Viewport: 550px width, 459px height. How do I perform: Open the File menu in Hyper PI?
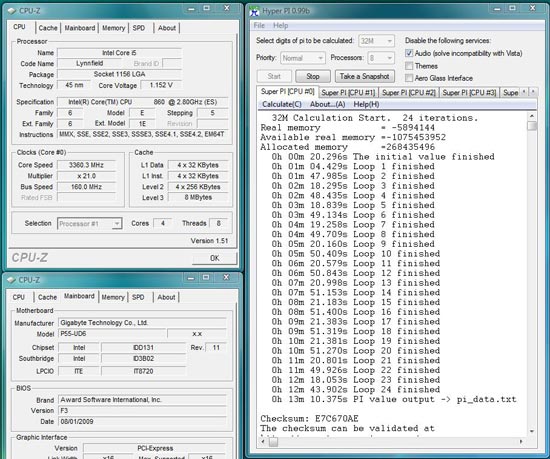point(259,25)
